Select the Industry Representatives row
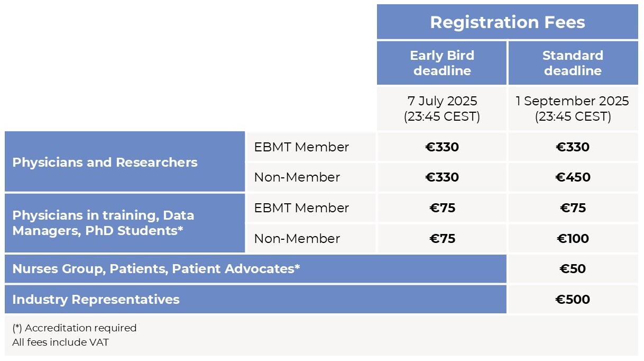Screen dimensions: 644x361 click(255, 300)
